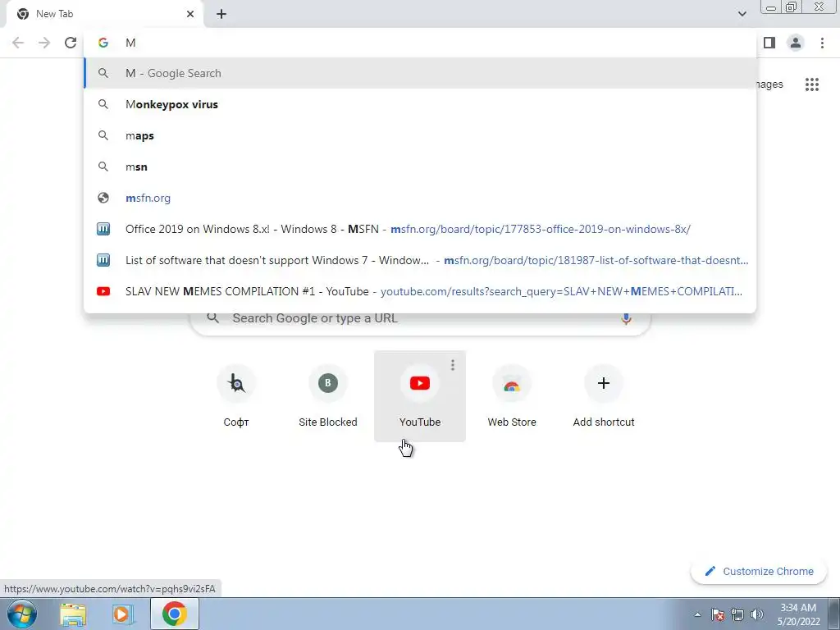
Task: Toggle the side panel icon
Action: pos(769,43)
